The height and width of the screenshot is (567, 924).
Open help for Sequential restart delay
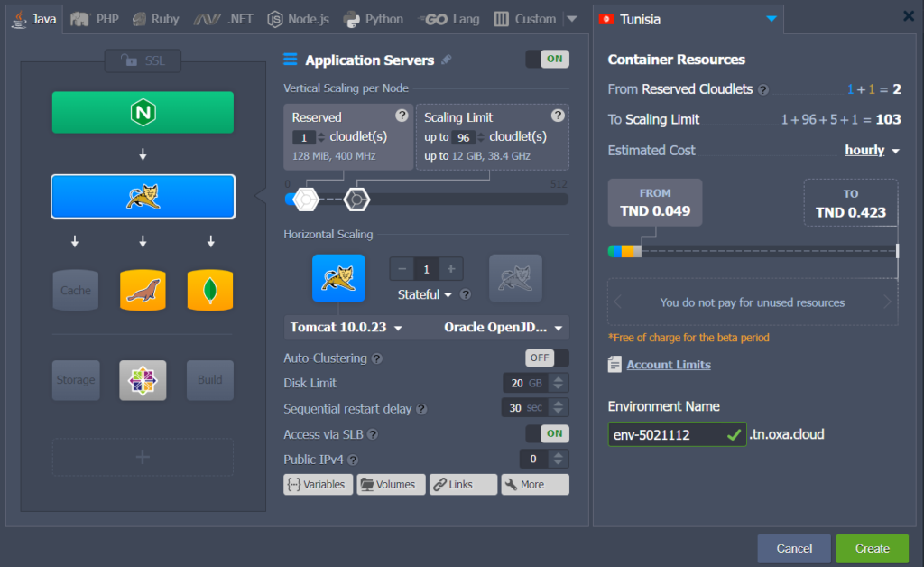421,409
